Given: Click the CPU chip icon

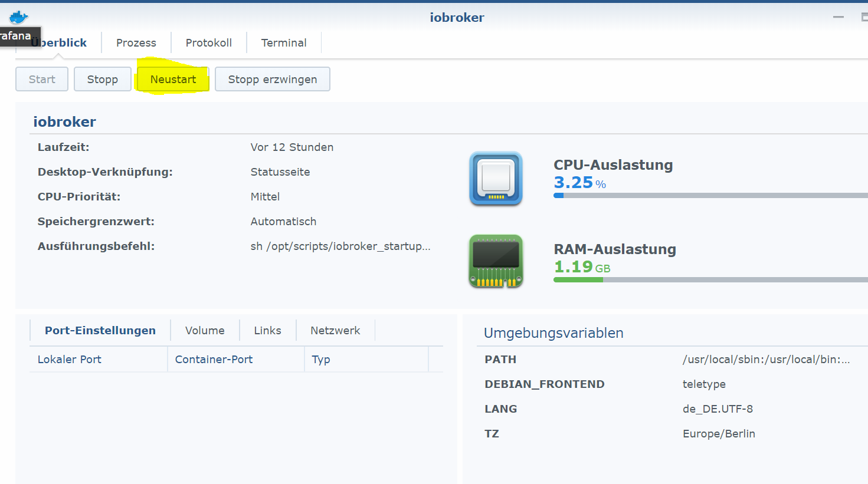Looking at the screenshot, I should pos(496,179).
